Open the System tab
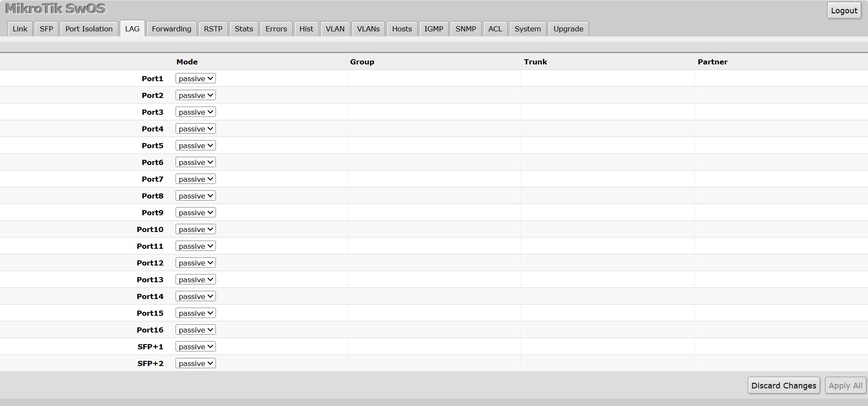868x406 pixels. (528, 29)
